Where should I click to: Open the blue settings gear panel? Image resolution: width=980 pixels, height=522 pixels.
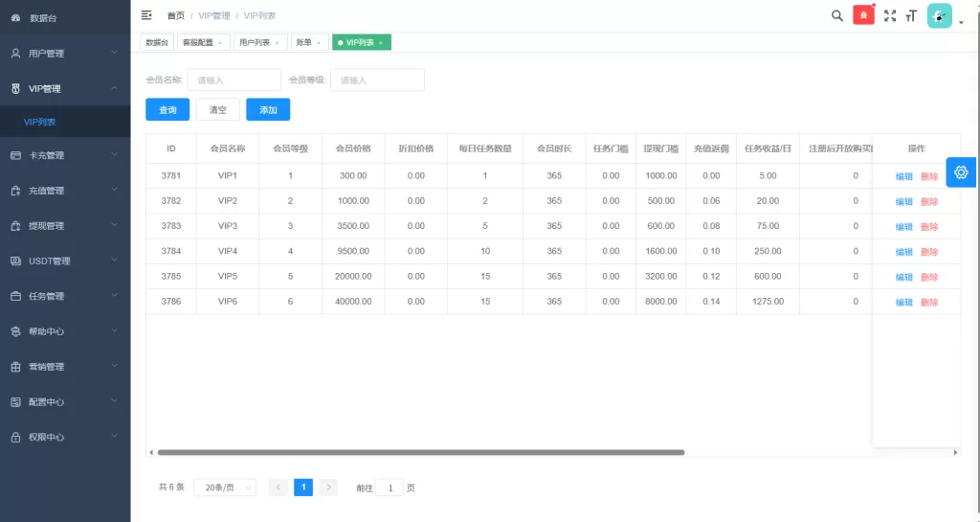tap(962, 171)
